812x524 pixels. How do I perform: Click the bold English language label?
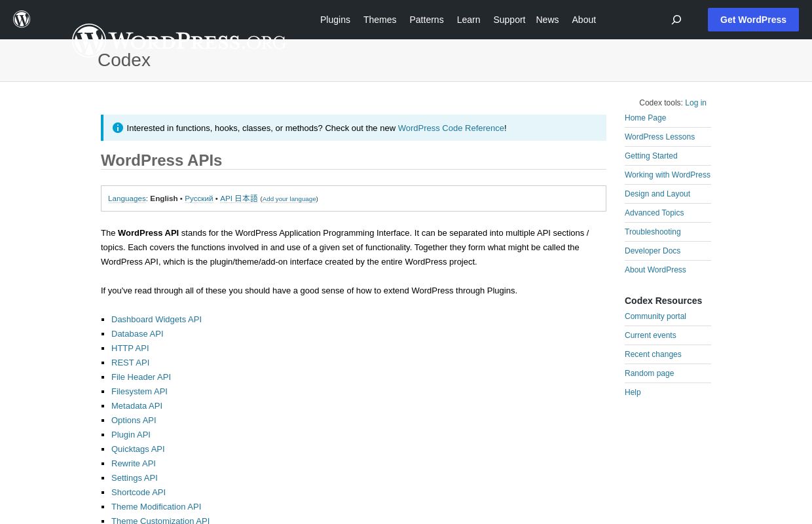tap(164, 198)
